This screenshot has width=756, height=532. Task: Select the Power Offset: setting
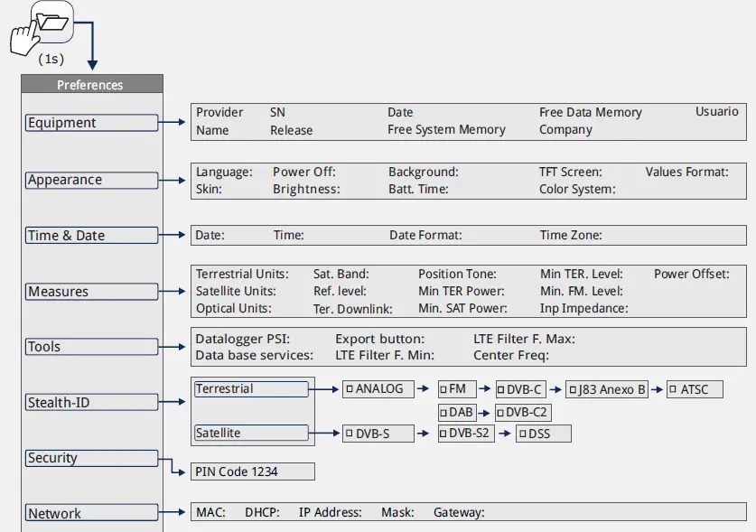[x=691, y=274]
